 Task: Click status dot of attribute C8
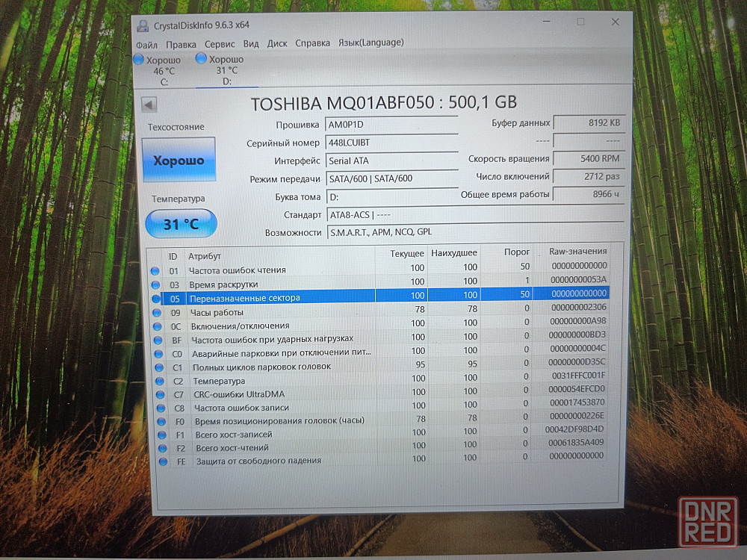coord(161,408)
